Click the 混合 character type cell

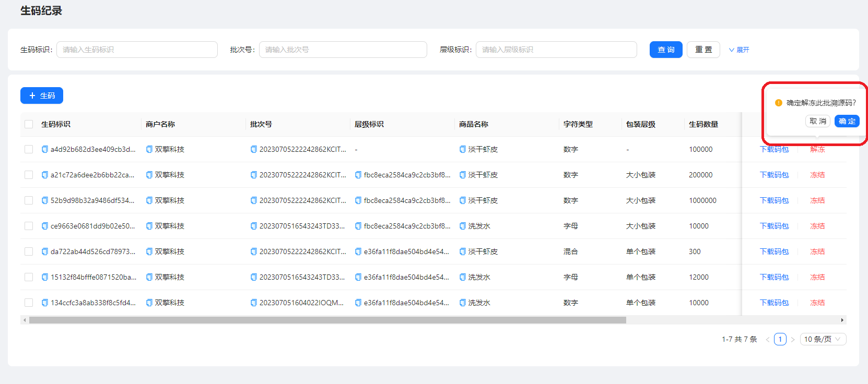tap(571, 251)
